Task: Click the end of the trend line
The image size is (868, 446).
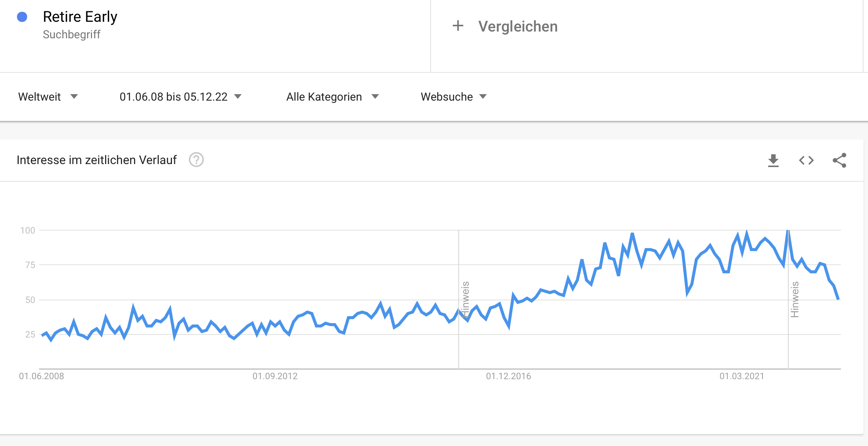Action: tap(838, 299)
